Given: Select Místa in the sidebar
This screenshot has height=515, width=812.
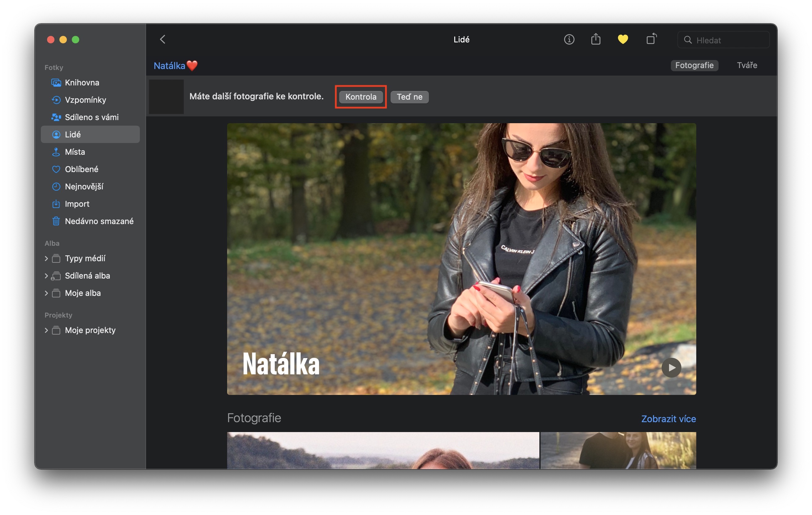Looking at the screenshot, I should [75, 152].
